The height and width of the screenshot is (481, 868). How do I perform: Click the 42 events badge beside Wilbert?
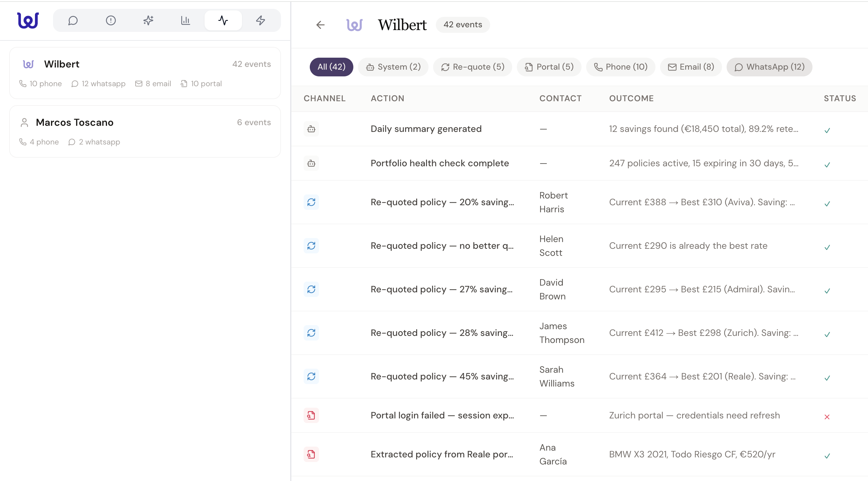(463, 24)
